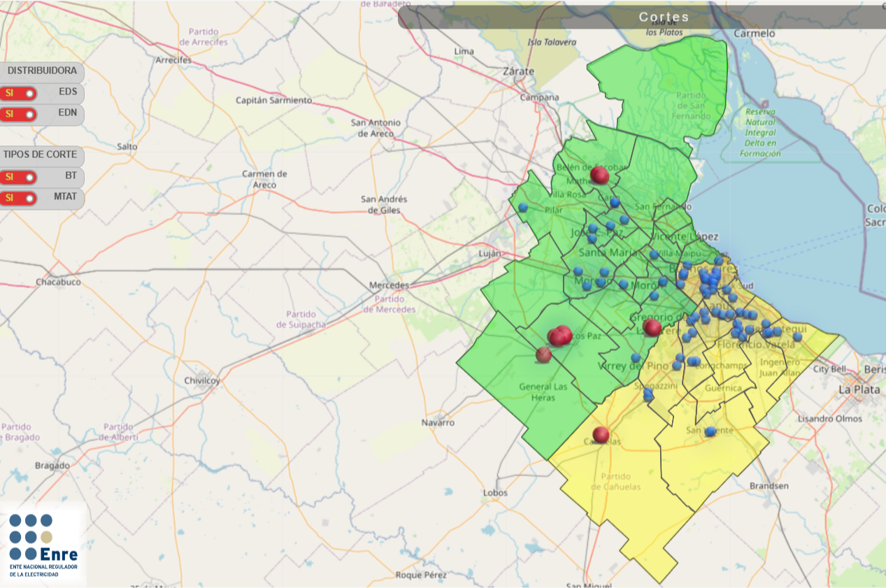Click the Carmen de Areco label
Viewport: 886px width, 588px height.
click(265, 179)
